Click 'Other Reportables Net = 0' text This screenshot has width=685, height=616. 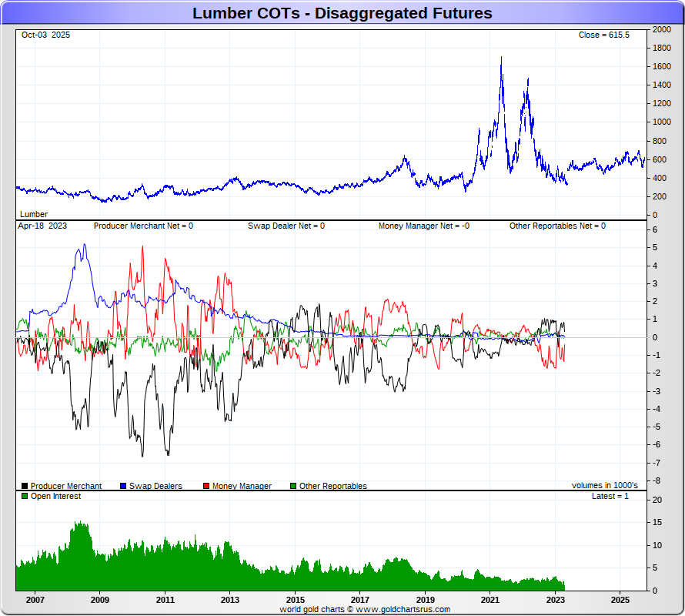coord(557,226)
